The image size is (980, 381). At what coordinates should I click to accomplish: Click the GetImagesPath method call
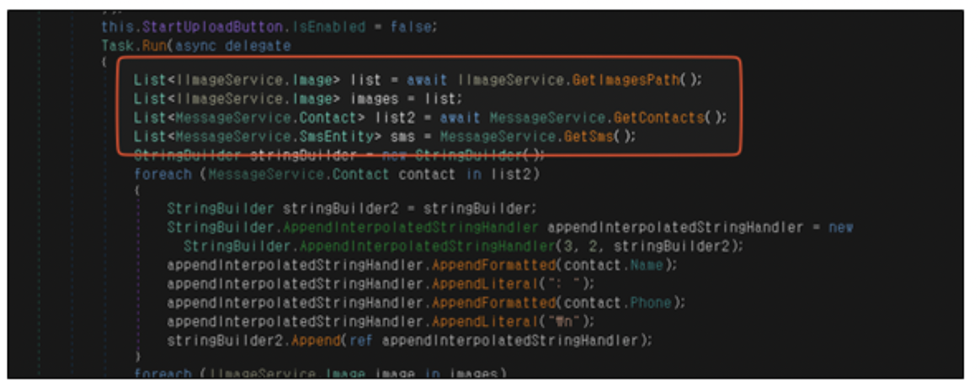pyautogui.click(x=626, y=80)
